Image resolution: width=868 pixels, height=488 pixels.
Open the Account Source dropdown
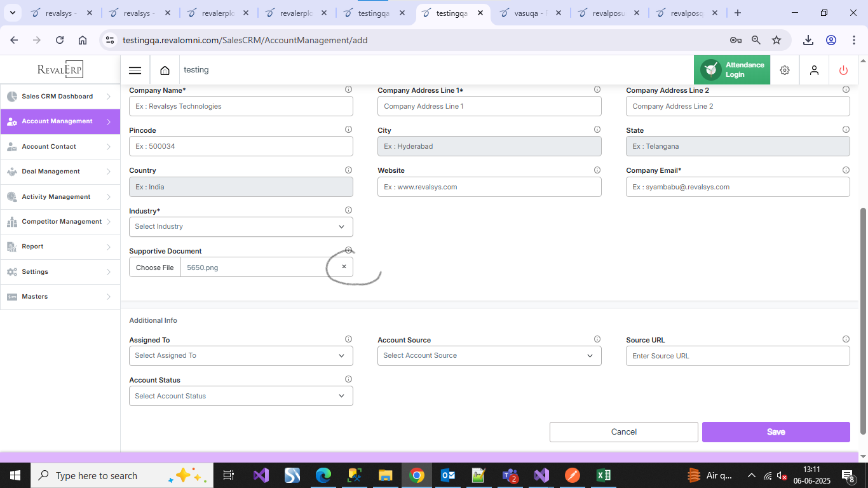coord(489,356)
